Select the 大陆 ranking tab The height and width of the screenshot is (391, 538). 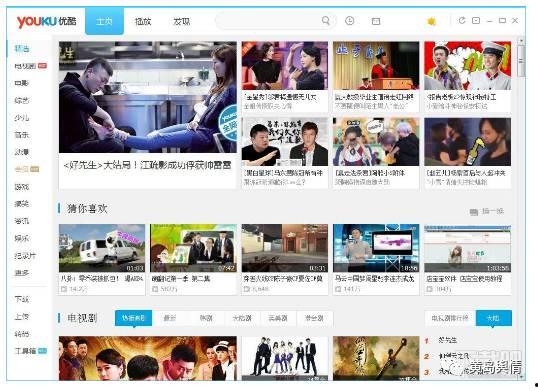tap(493, 318)
